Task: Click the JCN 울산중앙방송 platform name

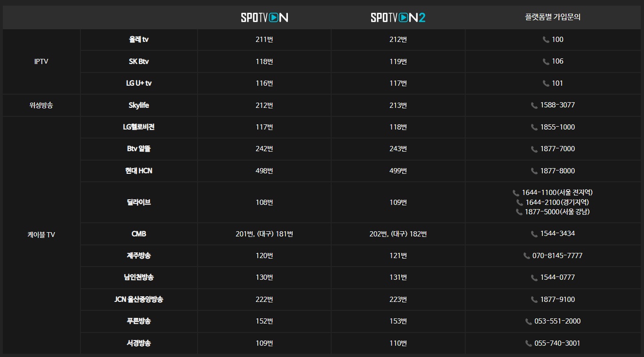Action: click(139, 300)
